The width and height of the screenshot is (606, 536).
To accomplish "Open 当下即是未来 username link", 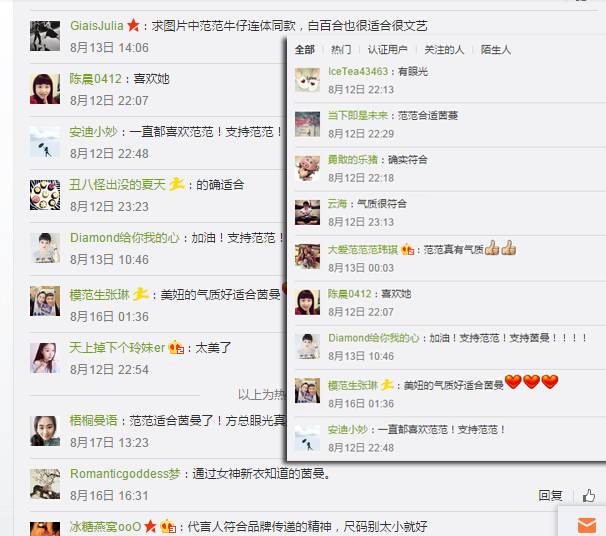I will [358, 115].
